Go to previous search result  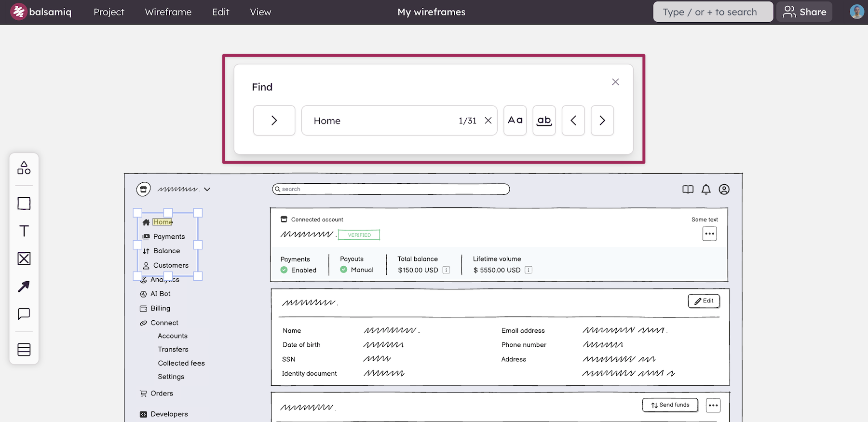pyautogui.click(x=573, y=121)
